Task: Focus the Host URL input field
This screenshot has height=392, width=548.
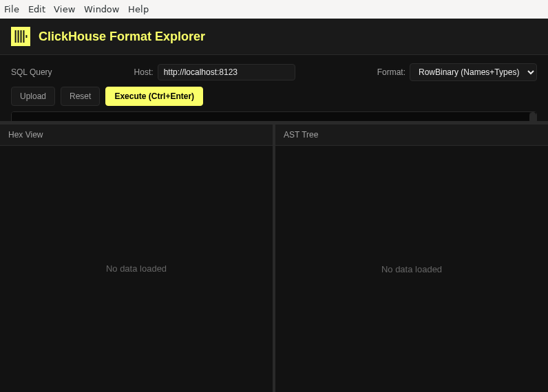Action: (x=226, y=72)
